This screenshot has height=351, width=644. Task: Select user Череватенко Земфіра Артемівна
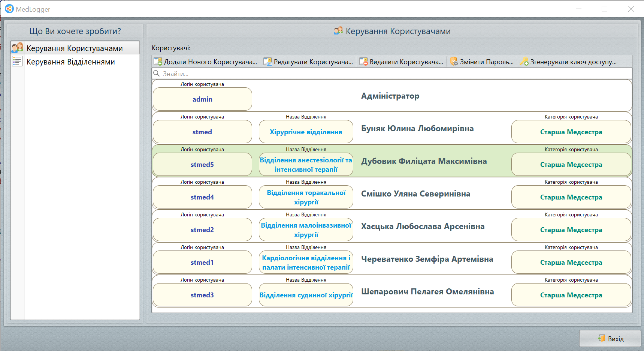click(427, 259)
